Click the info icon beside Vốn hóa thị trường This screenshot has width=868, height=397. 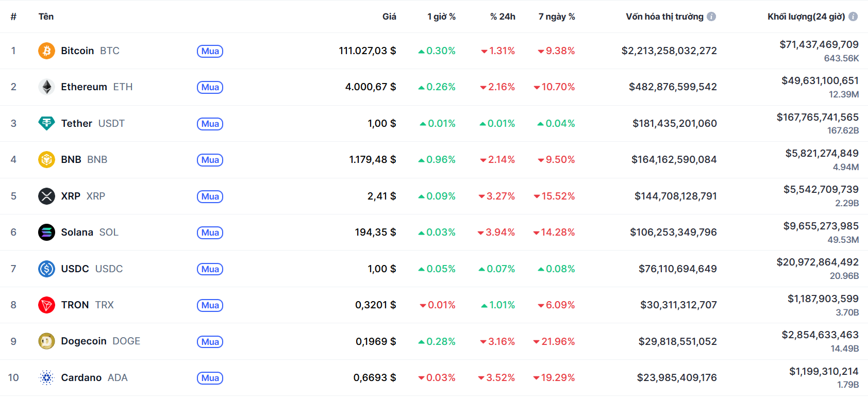711,16
